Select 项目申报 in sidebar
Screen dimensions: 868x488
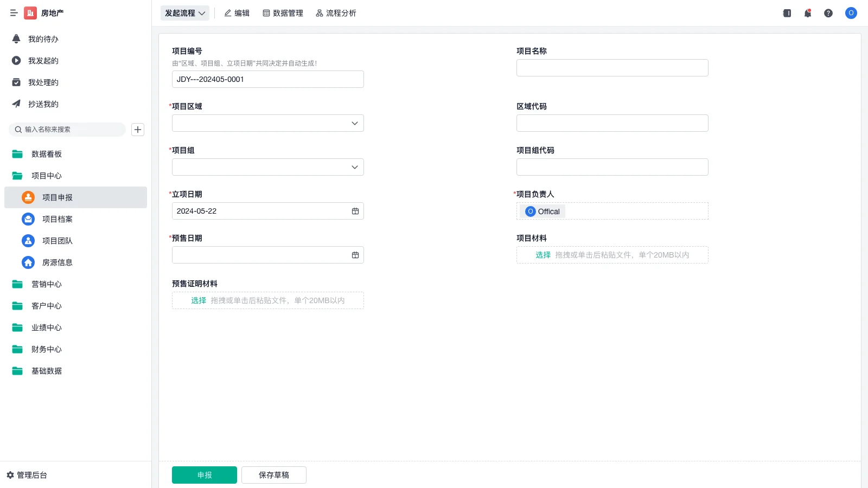(75, 197)
